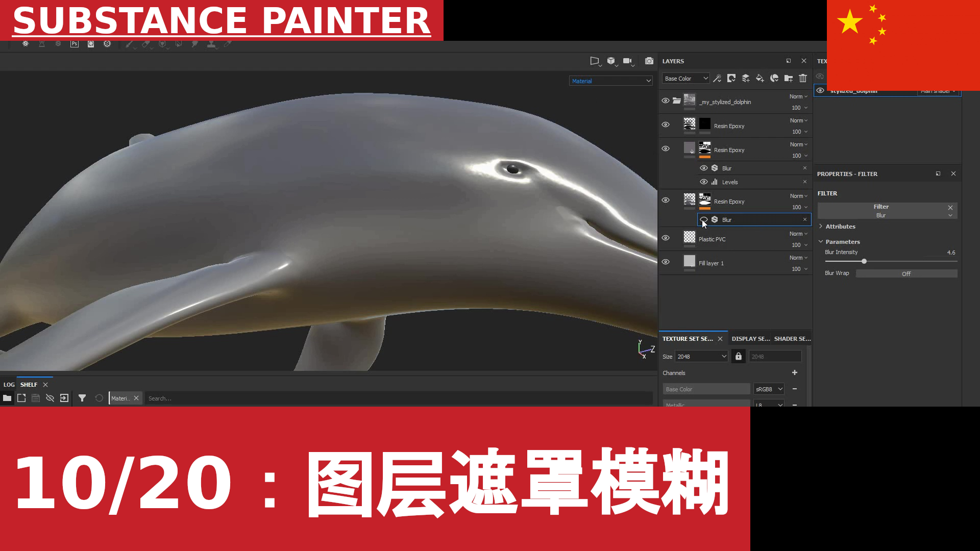The width and height of the screenshot is (980, 551).
Task: Click the add effect magic wand icon
Action: [717, 78]
